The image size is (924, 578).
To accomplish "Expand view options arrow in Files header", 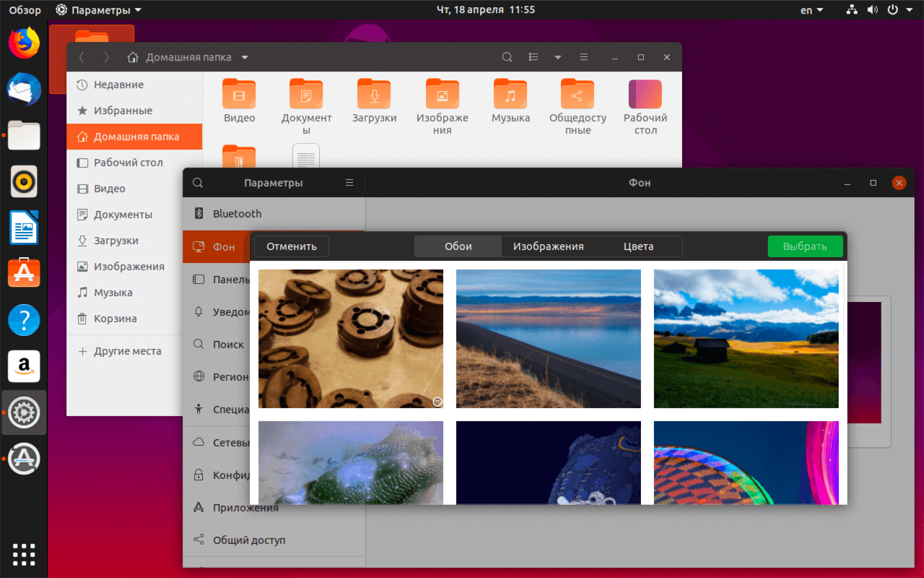I will pos(558,57).
